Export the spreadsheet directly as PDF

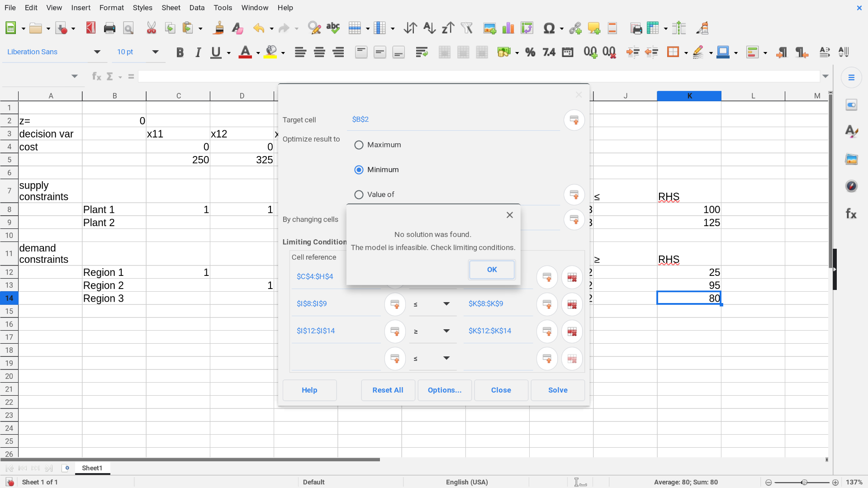click(x=90, y=28)
